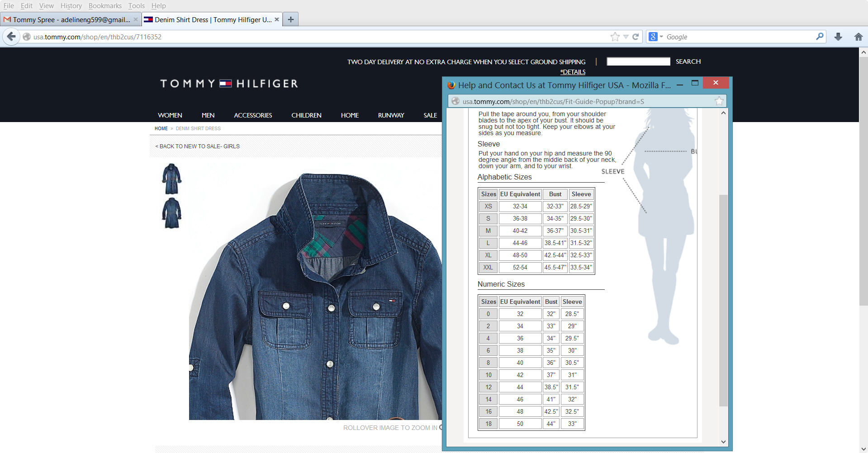868x453 pixels.
Task: Click the HOME breadcrumb link
Action: tap(161, 128)
